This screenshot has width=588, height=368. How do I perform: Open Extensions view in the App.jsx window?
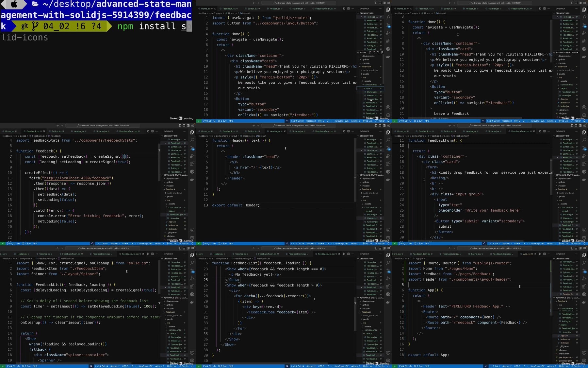[584, 286]
